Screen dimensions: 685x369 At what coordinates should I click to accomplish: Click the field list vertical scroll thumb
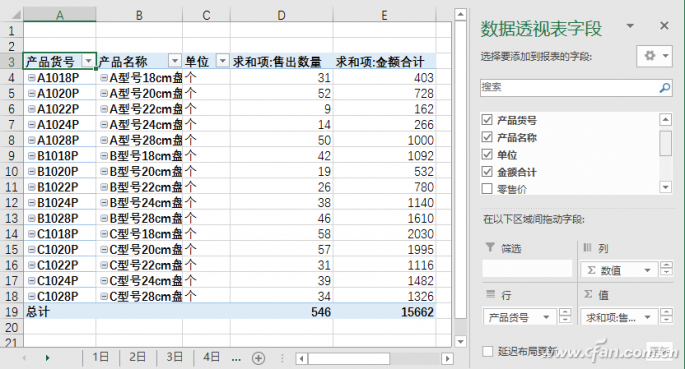[665, 143]
